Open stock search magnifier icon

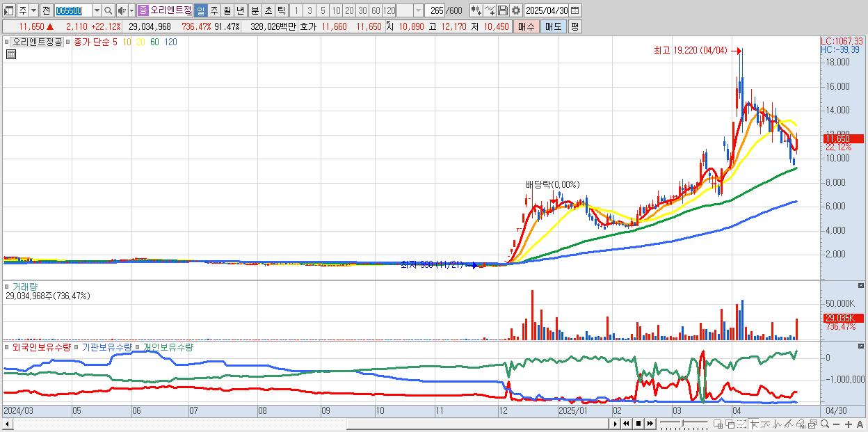(x=108, y=10)
